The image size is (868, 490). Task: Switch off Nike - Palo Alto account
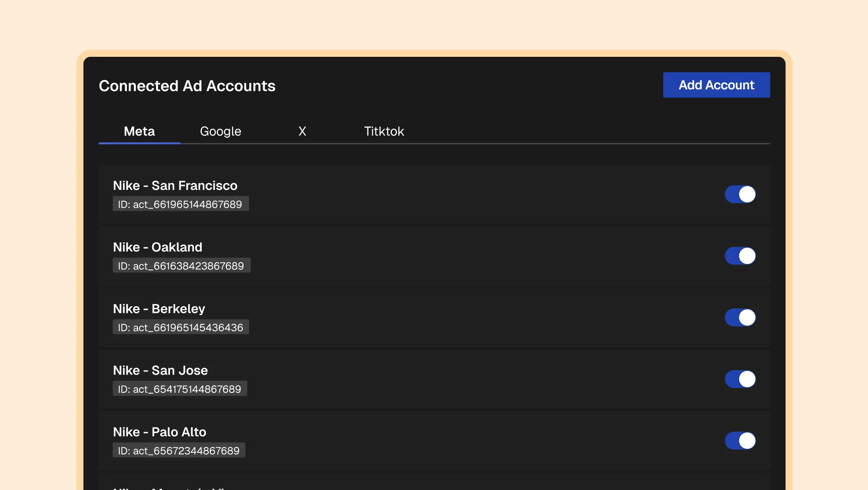coord(740,441)
